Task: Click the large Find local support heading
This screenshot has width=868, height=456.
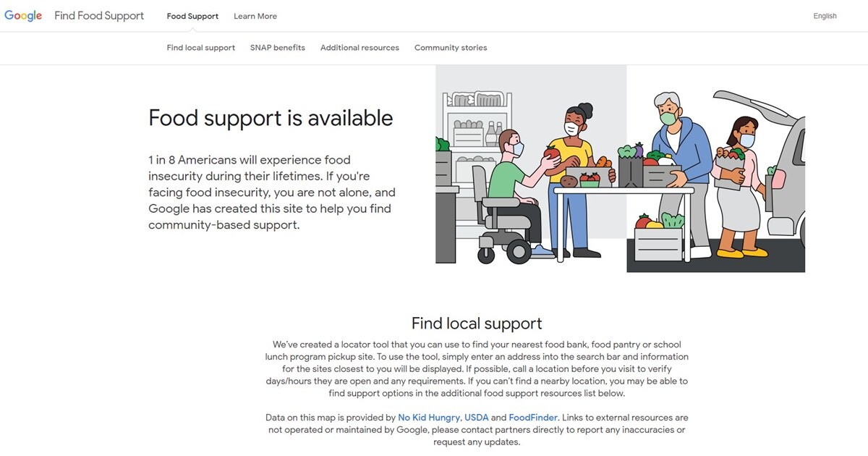Action: (x=477, y=323)
